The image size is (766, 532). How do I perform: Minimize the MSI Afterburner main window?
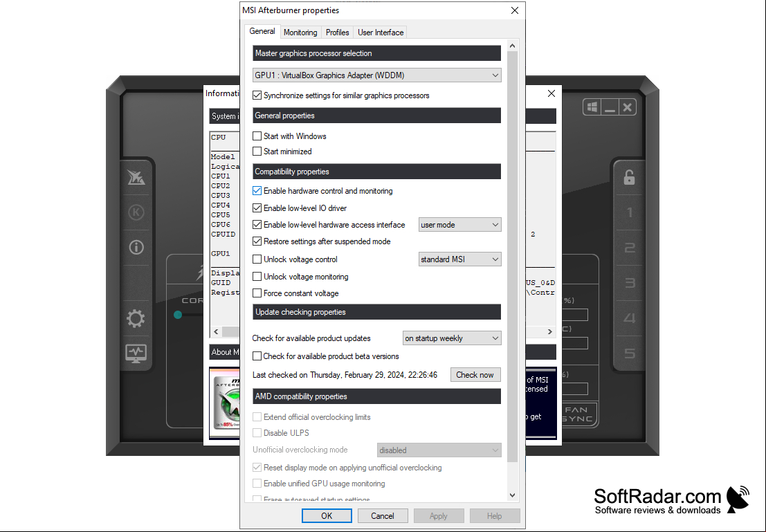tap(610, 107)
